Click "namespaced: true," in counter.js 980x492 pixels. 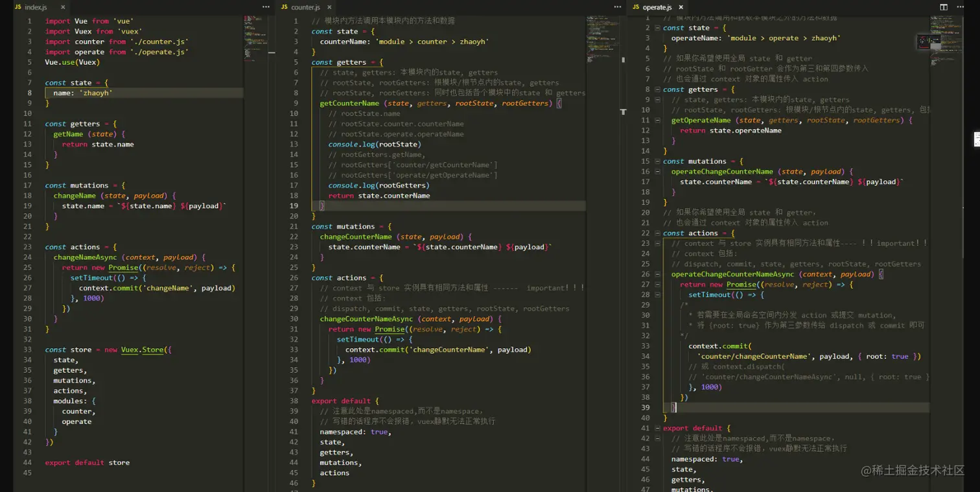[x=354, y=432]
